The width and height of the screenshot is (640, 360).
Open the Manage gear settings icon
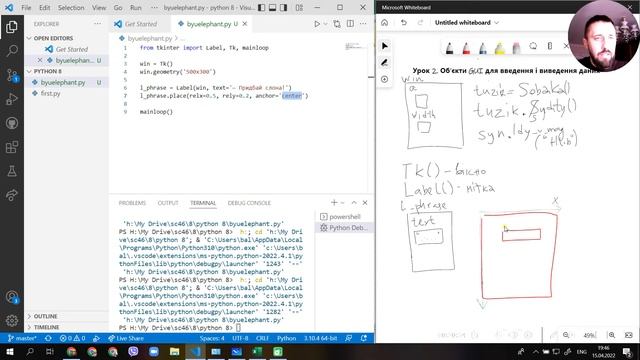12,321
